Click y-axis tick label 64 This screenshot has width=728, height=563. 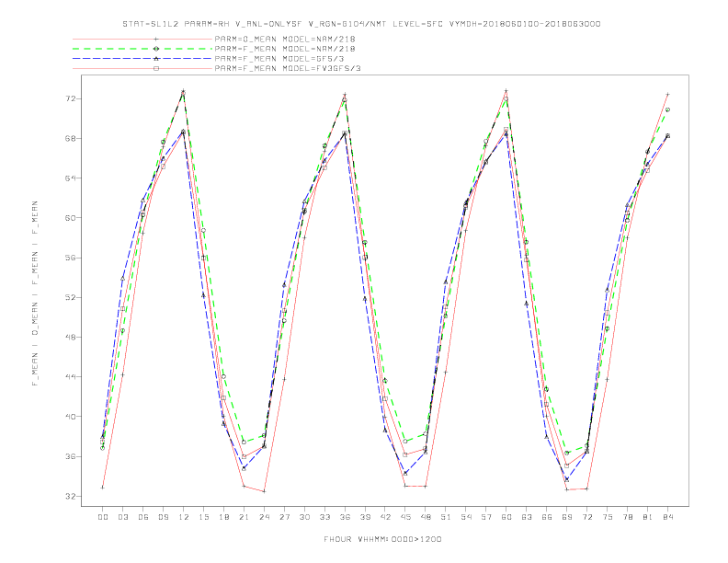pyautogui.click(x=71, y=178)
